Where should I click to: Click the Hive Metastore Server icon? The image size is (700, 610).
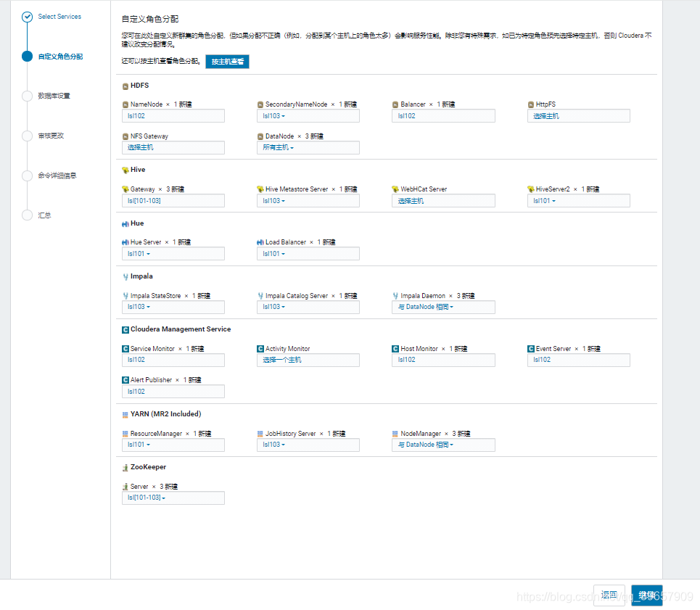coord(260,189)
